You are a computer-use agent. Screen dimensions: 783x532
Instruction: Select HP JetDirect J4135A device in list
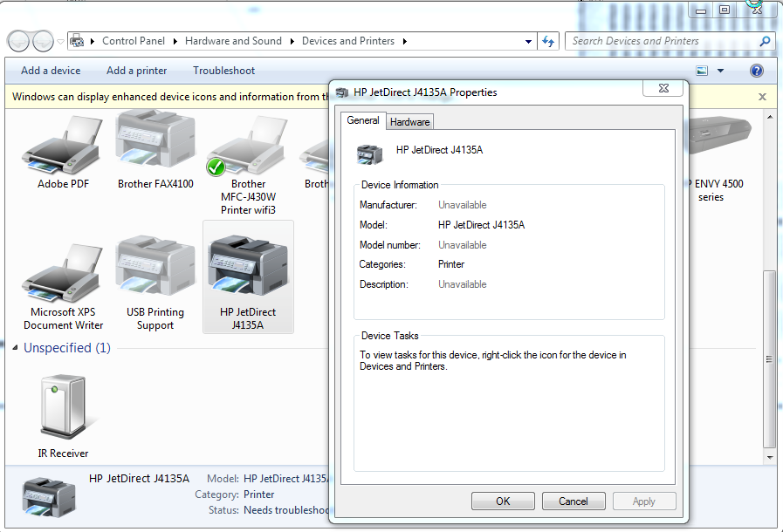[x=248, y=277]
